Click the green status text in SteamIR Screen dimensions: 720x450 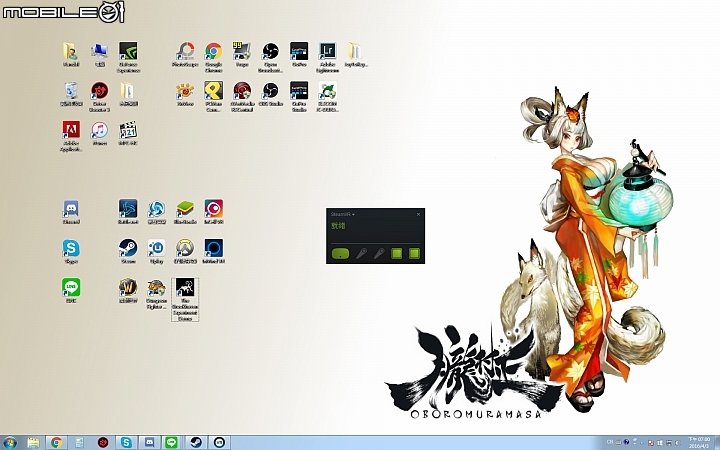[338, 226]
